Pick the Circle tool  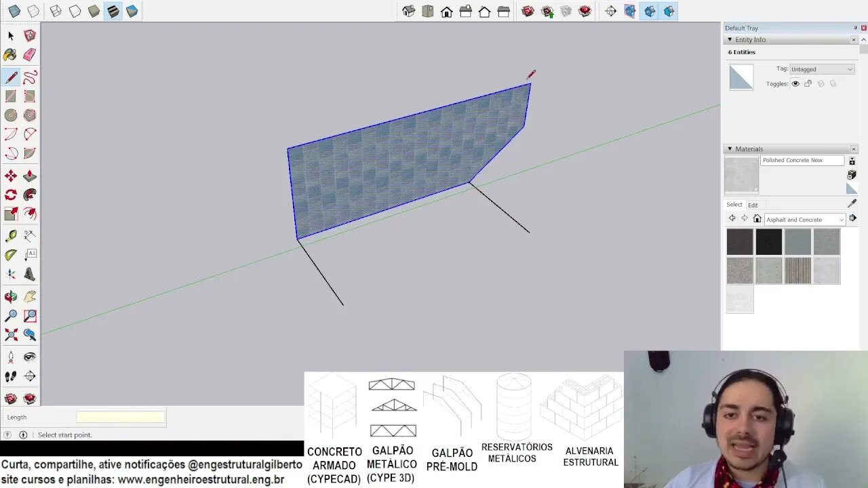tap(11, 115)
